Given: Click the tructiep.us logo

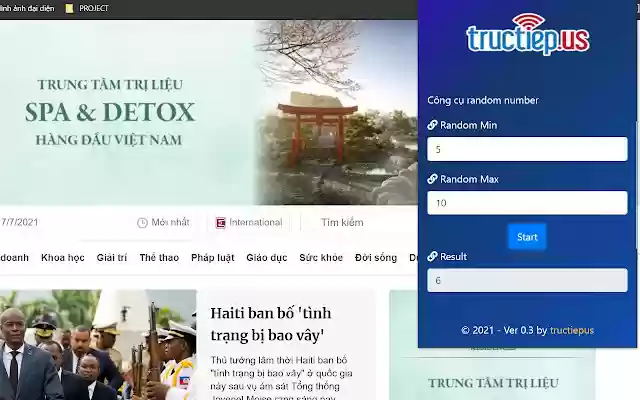Looking at the screenshot, I should [528, 34].
